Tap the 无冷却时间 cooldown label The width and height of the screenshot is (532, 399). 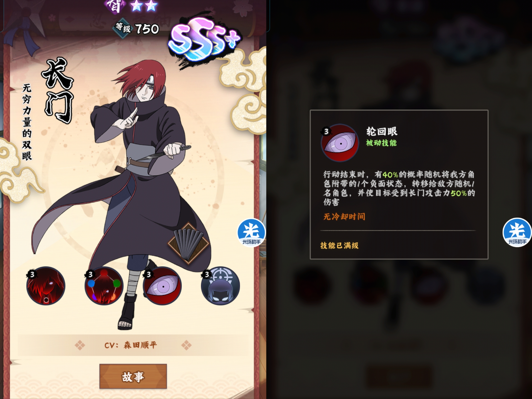coord(344,217)
